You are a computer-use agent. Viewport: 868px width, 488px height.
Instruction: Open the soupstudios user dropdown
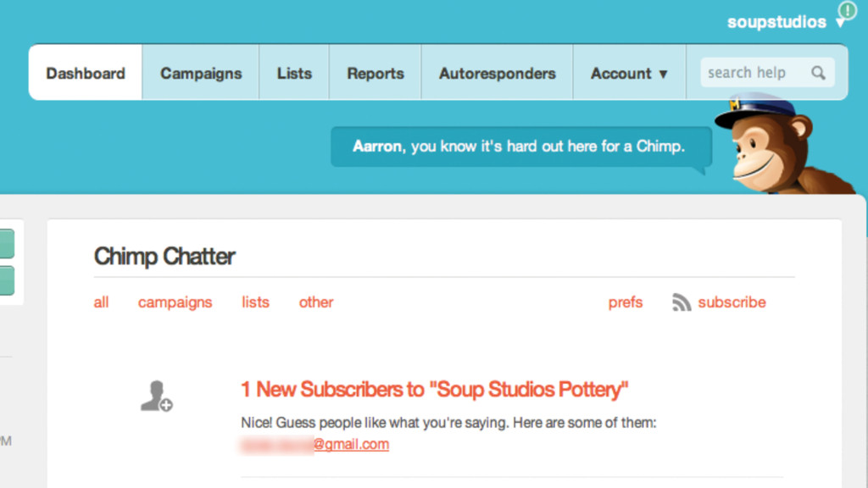786,22
